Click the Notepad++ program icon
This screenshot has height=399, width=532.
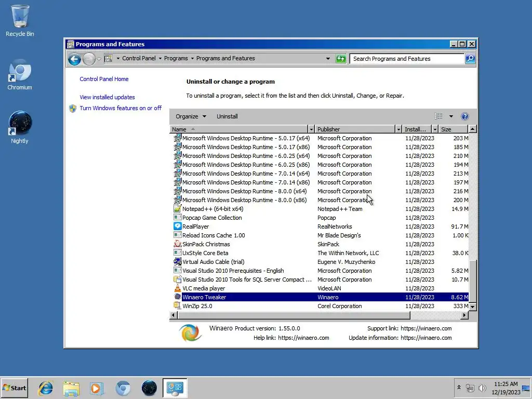tap(177, 209)
